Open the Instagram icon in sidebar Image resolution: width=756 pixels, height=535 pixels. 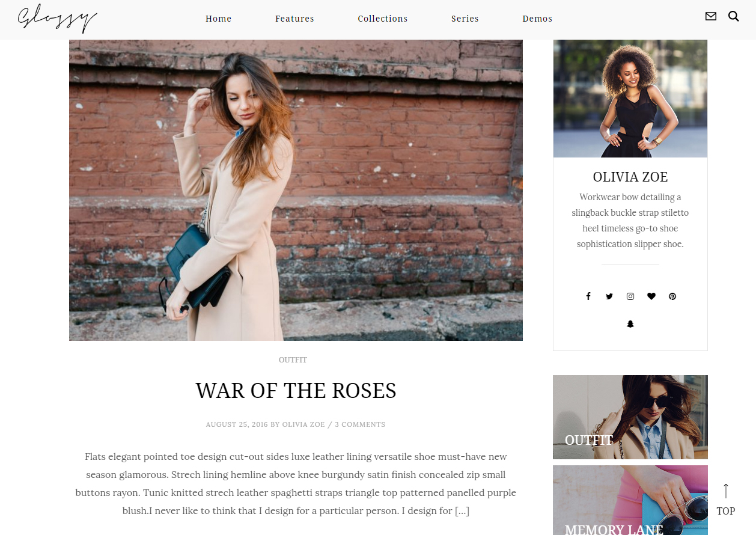(630, 296)
